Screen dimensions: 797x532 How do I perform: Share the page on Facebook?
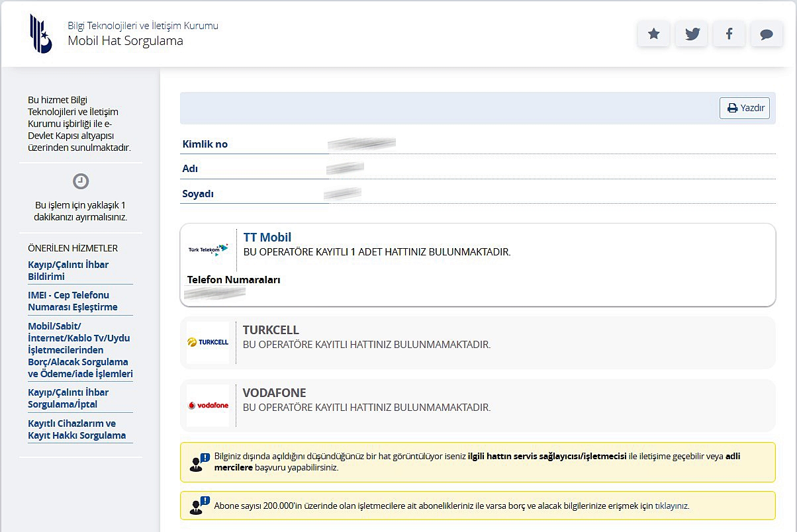(x=729, y=34)
